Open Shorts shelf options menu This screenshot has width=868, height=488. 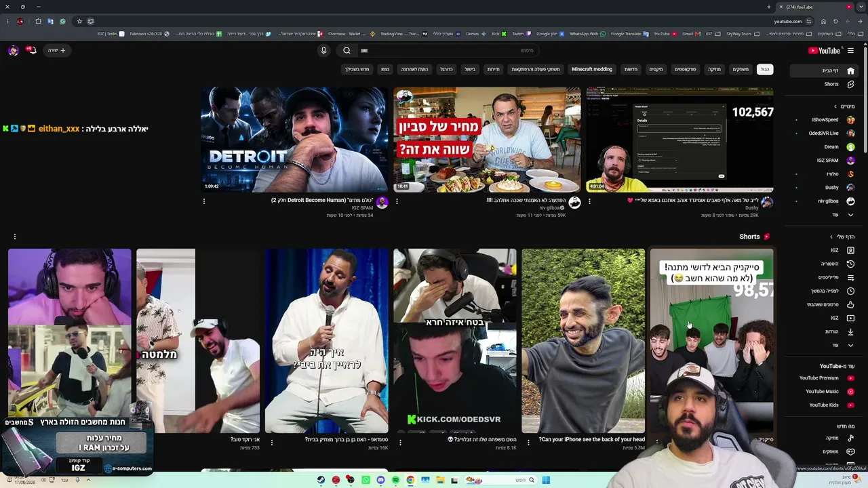[x=14, y=237]
